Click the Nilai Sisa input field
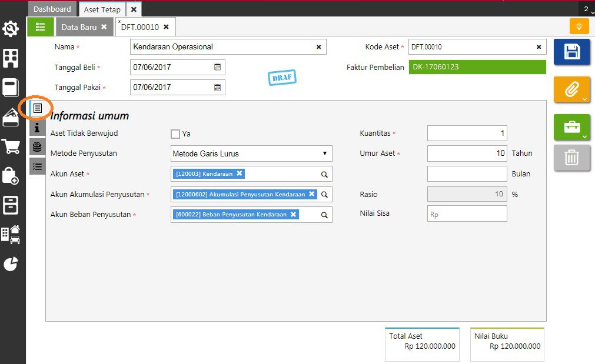 (x=467, y=214)
